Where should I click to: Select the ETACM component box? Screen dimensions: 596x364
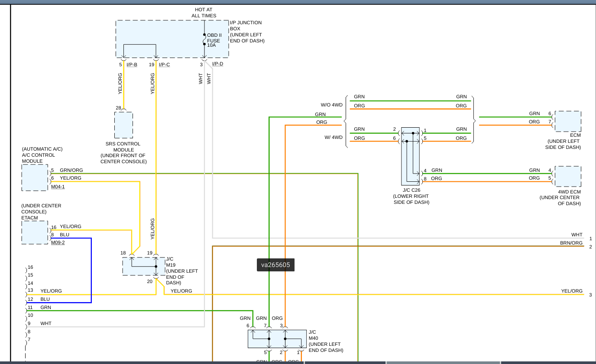(35, 232)
